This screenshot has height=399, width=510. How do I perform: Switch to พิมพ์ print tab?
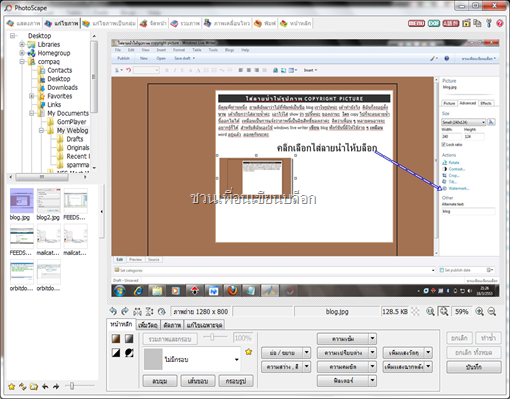tap(265, 23)
